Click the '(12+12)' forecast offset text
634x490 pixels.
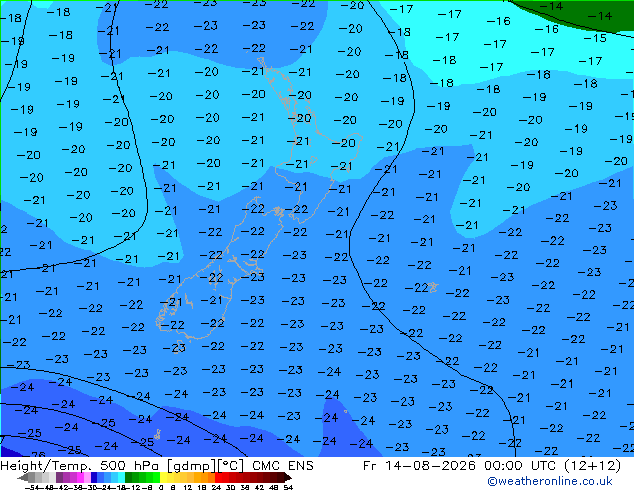click(x=592, y=466)
